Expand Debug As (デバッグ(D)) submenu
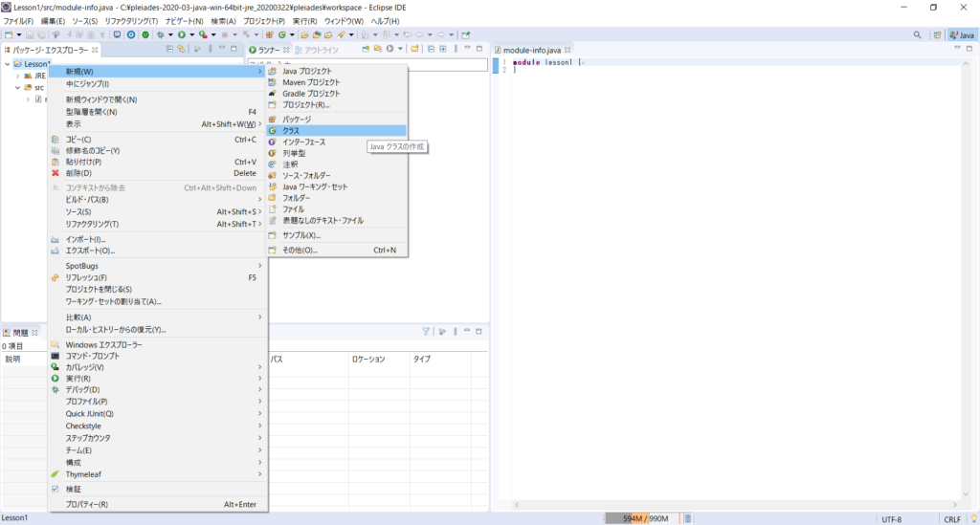The image size is (980, 525). (x=158, y=390)
